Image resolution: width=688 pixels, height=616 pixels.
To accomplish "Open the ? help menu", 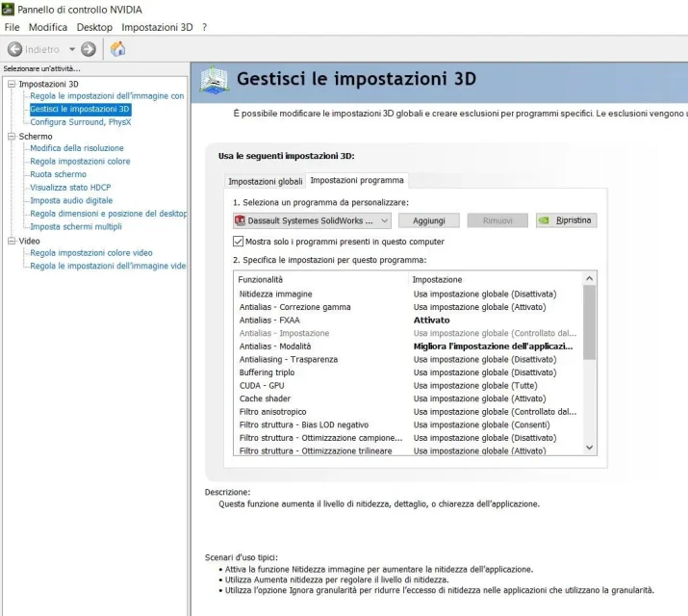I will pyautogui.click(x=204, y=27).
